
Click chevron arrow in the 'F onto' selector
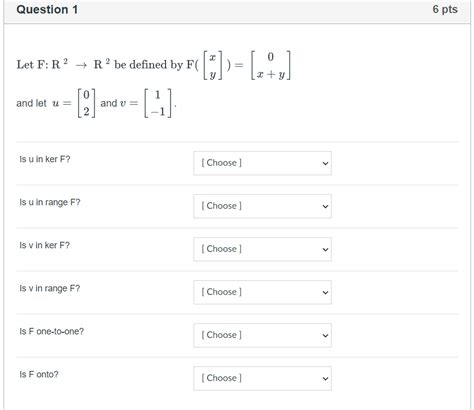coord(325,379)
